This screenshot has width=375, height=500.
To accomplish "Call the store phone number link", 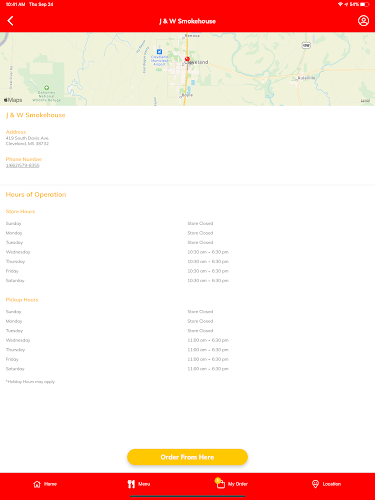I will pyautogui.click(x=22, y=165).
